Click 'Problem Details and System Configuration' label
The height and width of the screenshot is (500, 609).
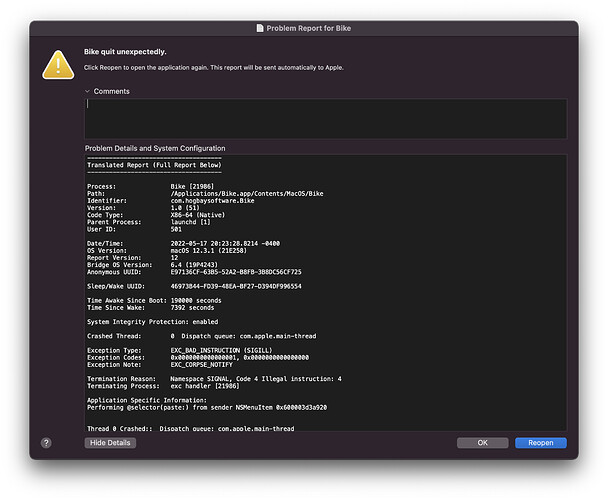(155, 148)
